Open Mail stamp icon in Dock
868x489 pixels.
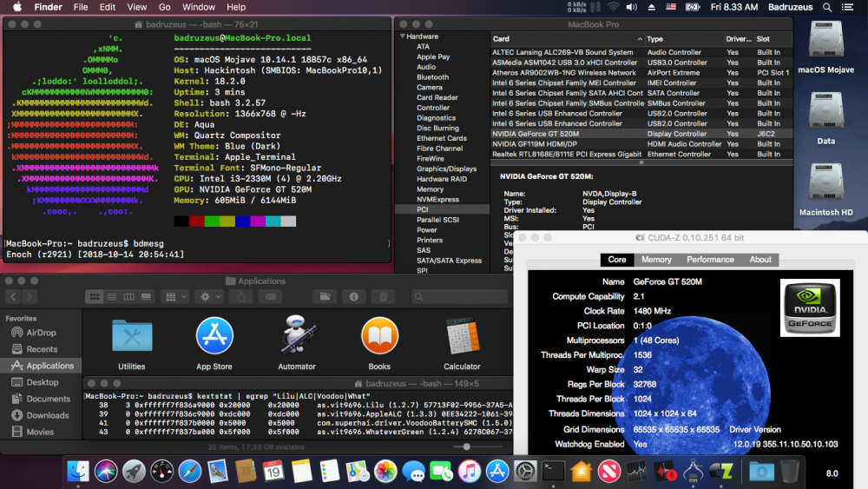pyautogui.click(x=218, y=472)
